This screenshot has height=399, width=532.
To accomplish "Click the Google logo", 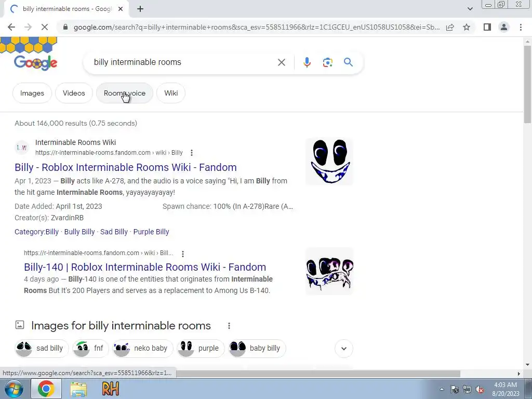I will tap(36, 62).
